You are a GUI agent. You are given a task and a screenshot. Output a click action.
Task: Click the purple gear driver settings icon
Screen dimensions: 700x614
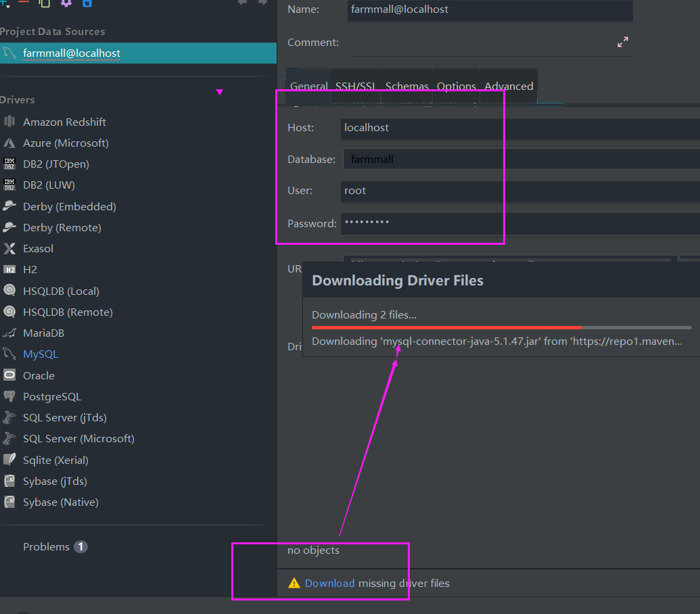(x=66, y=3)
